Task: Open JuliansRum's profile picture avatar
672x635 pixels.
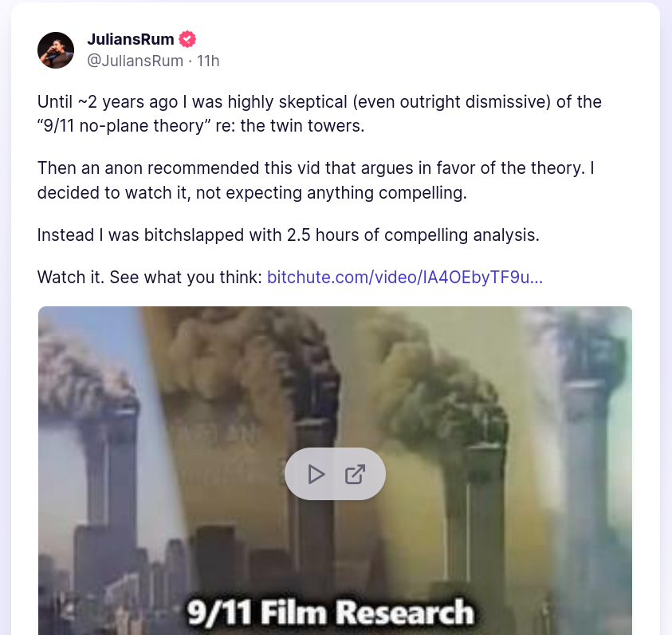Action: pyautogui.click(x=56, y=50)
